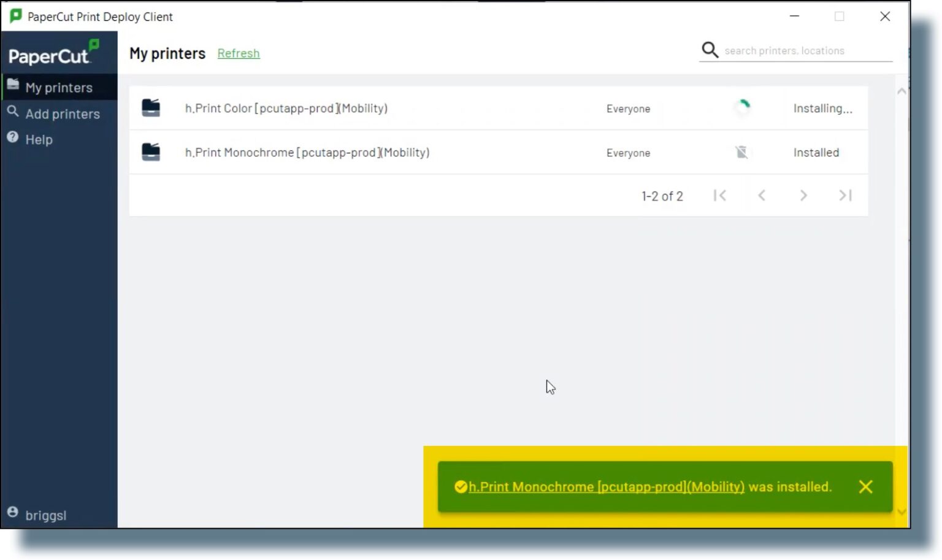Dismiss the green installation notification
The image size is (942, 560).
pyautogui.click(x=865, y=486)
